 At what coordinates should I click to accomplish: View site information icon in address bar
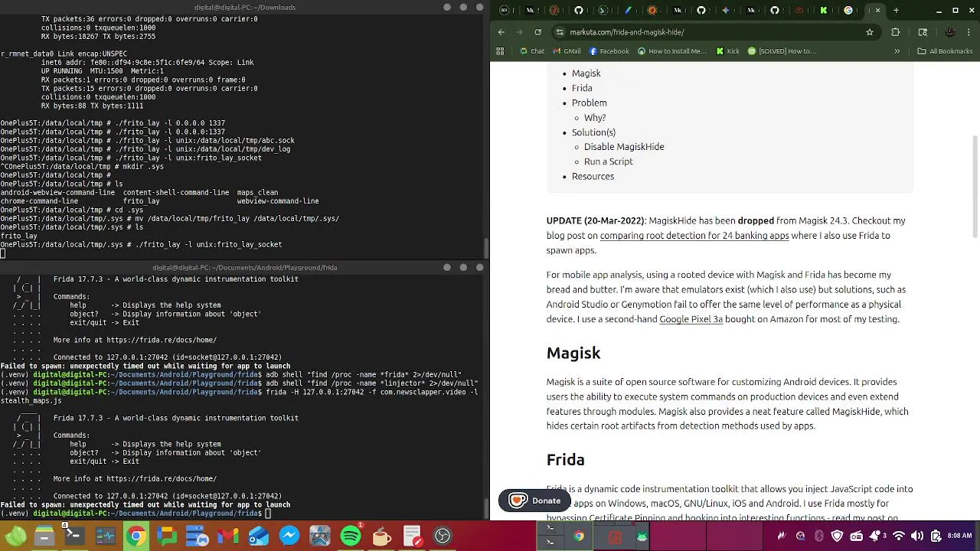click(x=560, y=32)
